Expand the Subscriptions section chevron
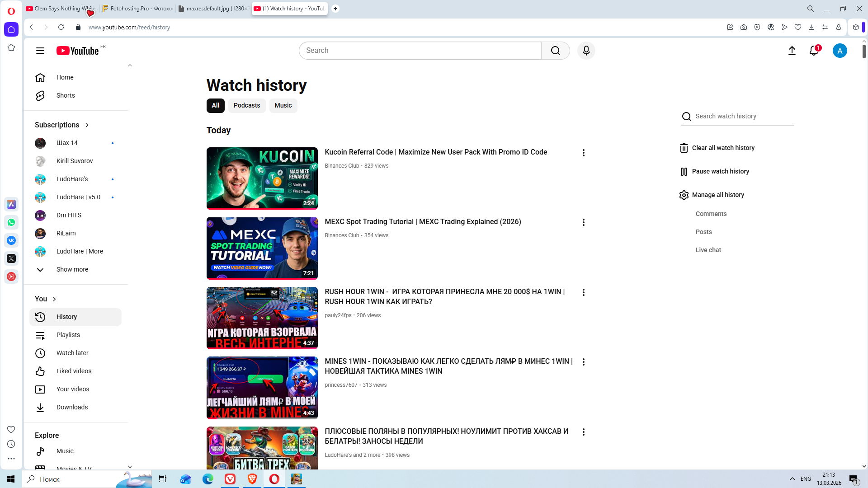 [87, 125]
